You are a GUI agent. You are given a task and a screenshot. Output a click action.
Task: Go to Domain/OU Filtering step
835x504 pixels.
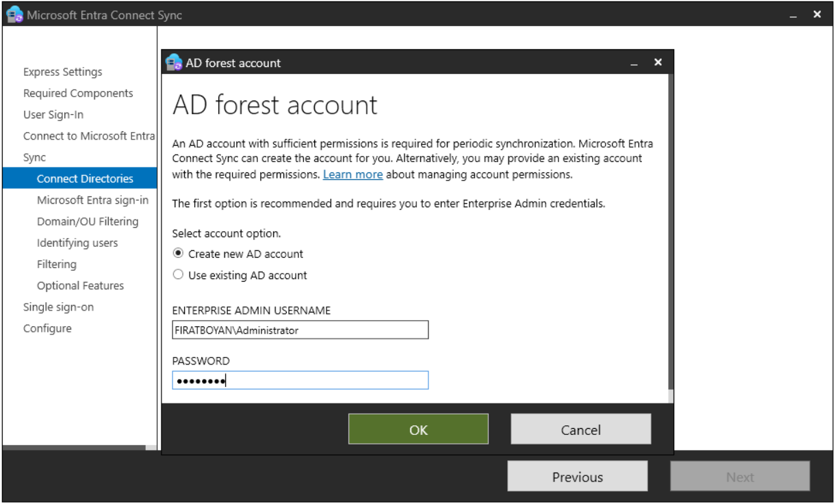[x=88, y=221]
